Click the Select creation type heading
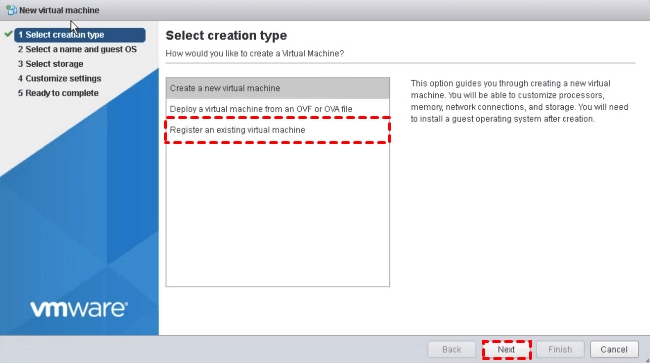The height and width of the screenshot is (363, 650). (226, 36)
